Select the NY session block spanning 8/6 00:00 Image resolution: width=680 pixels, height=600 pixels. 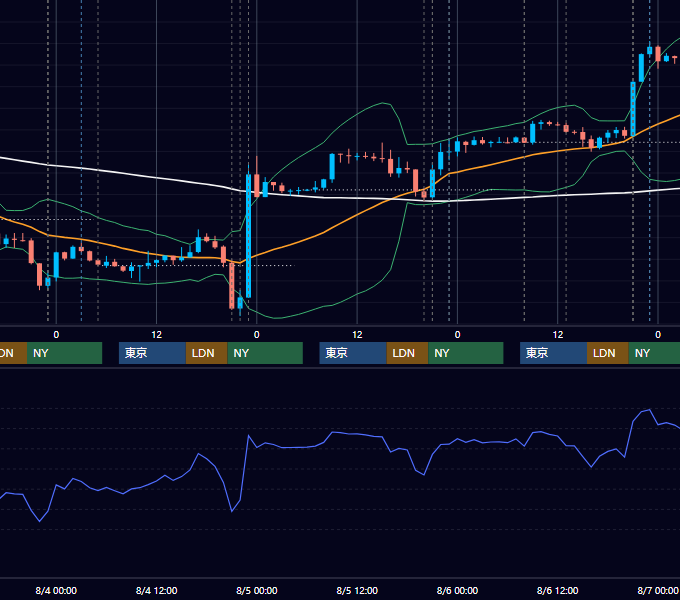pos(465,353)
